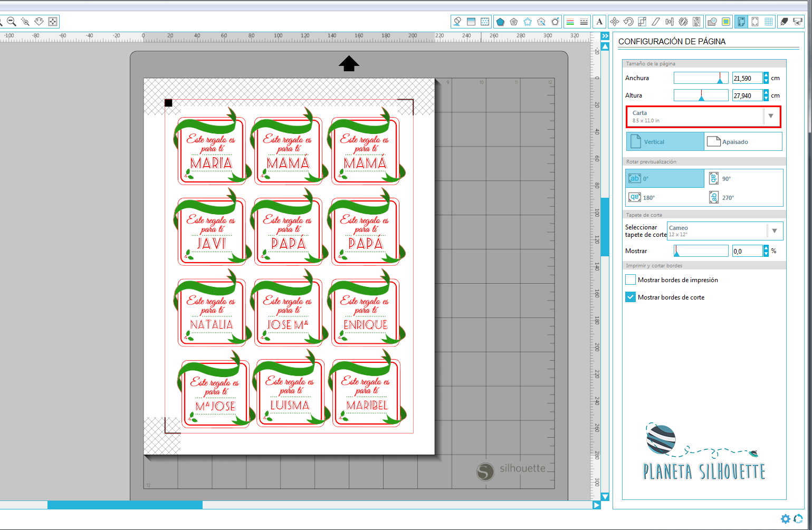The width and height of the screenshot is (812, 530).
Task: Collapse the side panel with double chevron
Action: pyautogui.click(x=605, y=36)
